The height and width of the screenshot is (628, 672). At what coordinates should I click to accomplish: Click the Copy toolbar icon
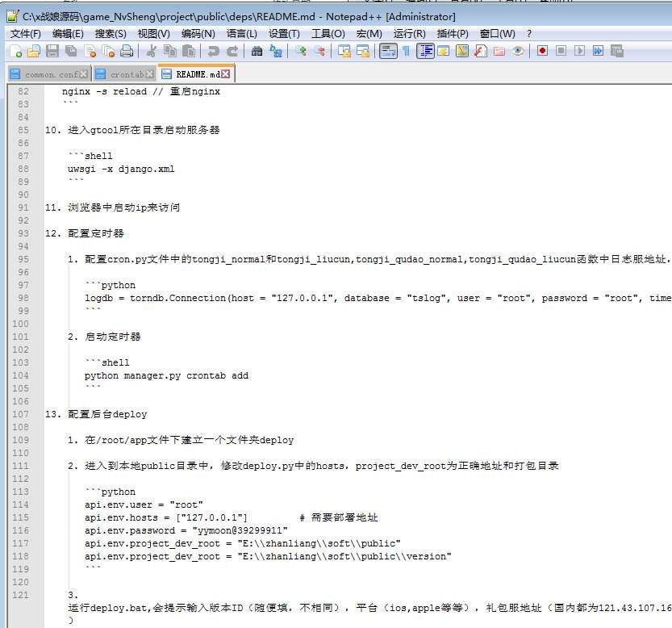coord(170,51)
